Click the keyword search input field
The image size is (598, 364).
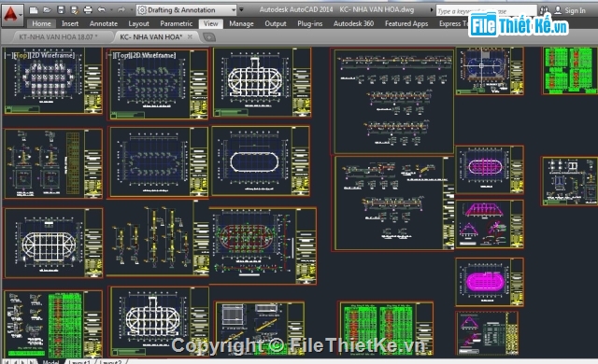pos(486,10)
